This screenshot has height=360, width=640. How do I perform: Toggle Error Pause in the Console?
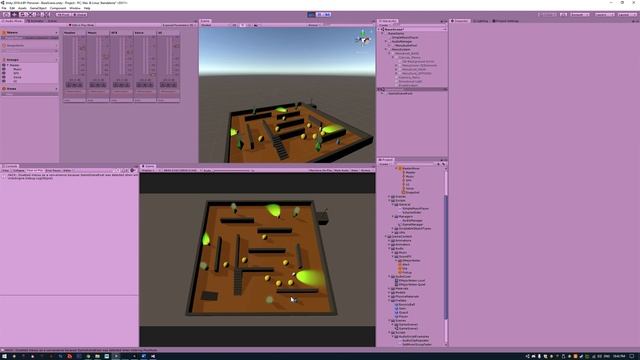(x=53, y=171)
